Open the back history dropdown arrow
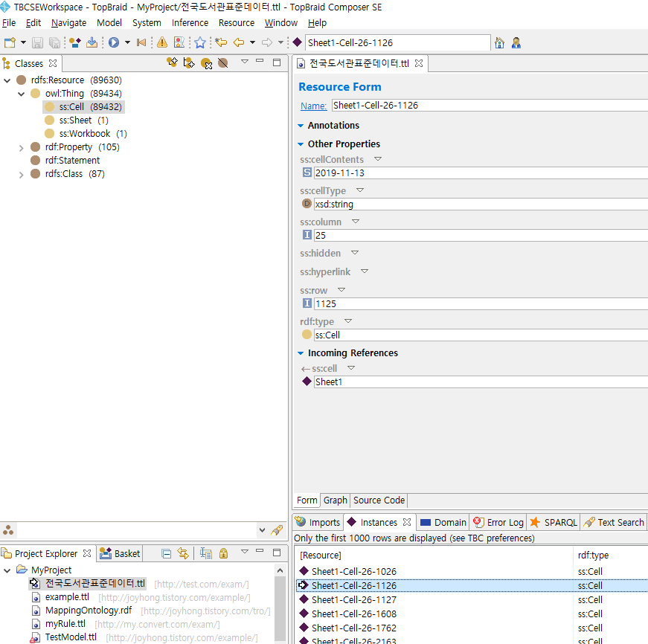This screenshot has width=648, height=644. tap(252, 42)
